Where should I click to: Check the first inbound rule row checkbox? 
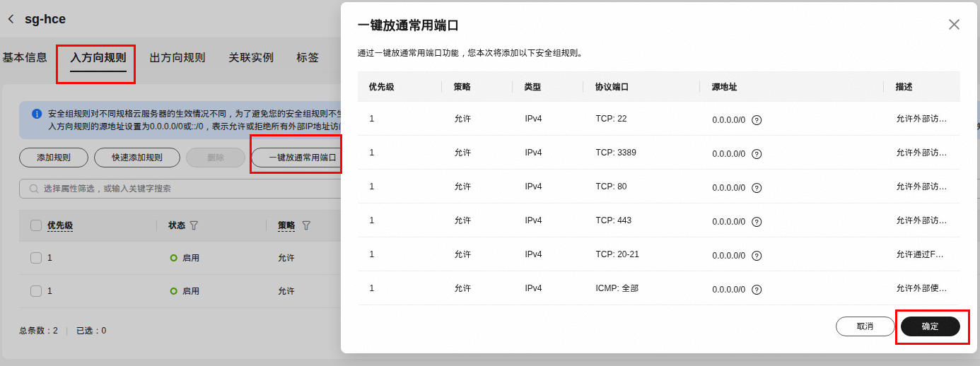36,258
